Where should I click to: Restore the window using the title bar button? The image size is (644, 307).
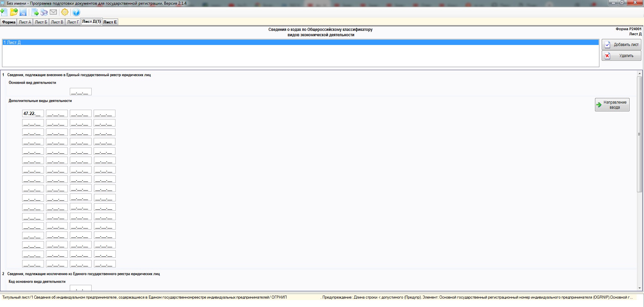[622, 3]
